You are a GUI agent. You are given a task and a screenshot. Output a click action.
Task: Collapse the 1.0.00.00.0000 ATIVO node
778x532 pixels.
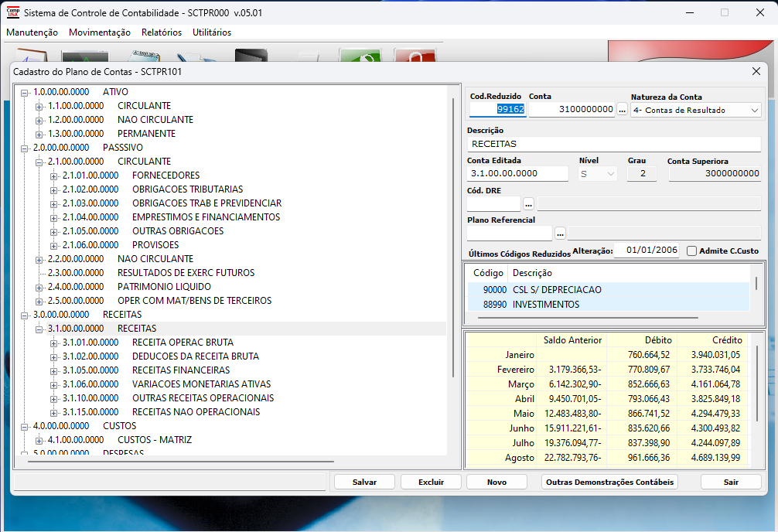(24, 93)
